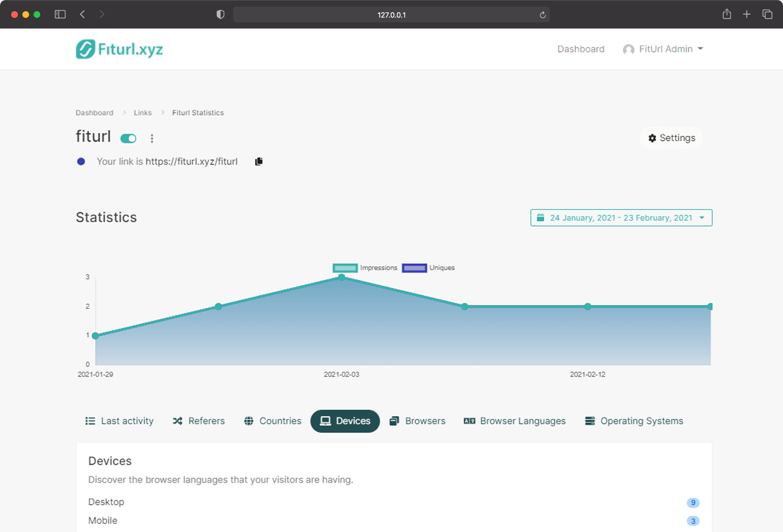Image resolution: width=783 pixels, height=532 pixels.
Task: Click the fiturl link title
Action: pos(93,136)
